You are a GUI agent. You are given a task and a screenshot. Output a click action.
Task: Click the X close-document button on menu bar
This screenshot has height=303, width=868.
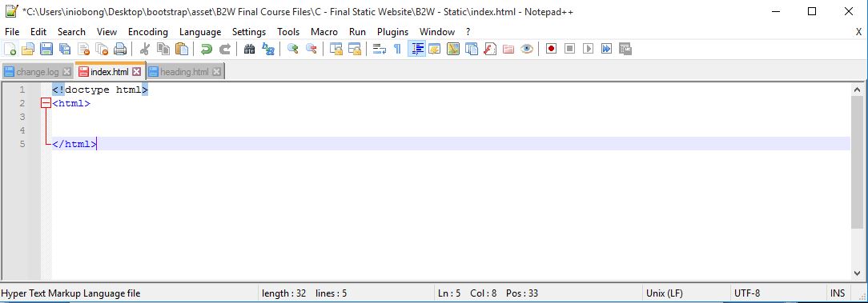click(858, 32)
